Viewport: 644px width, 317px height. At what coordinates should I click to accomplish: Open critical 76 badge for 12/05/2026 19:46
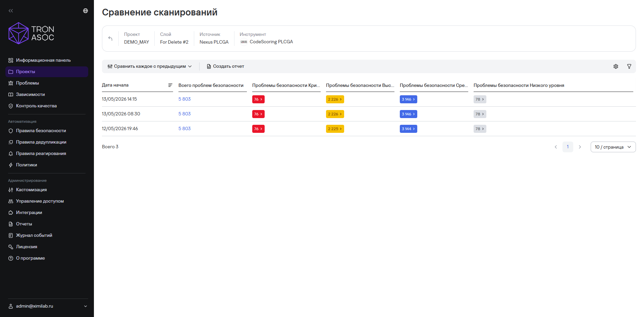(258, 129)
